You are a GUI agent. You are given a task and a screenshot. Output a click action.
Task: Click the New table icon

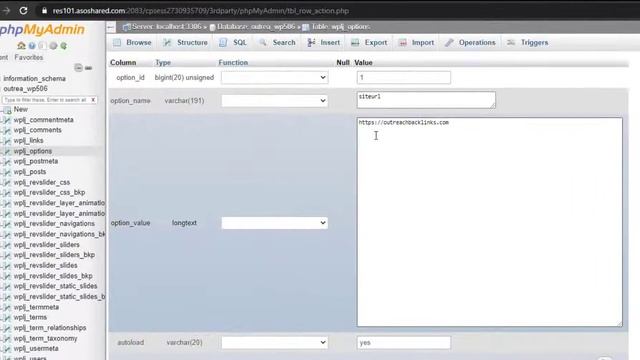pos(7,110)
